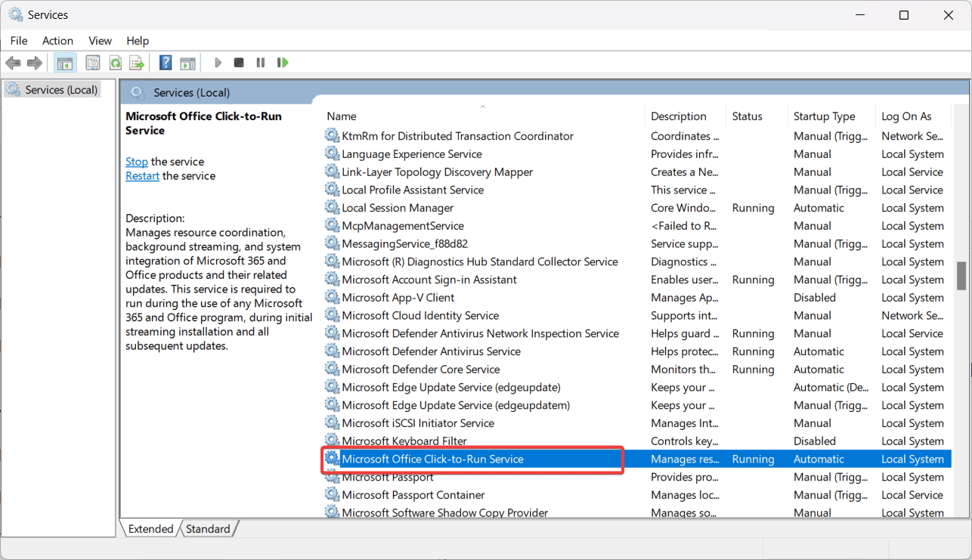Click the Stop the service link

coord(136,161)
